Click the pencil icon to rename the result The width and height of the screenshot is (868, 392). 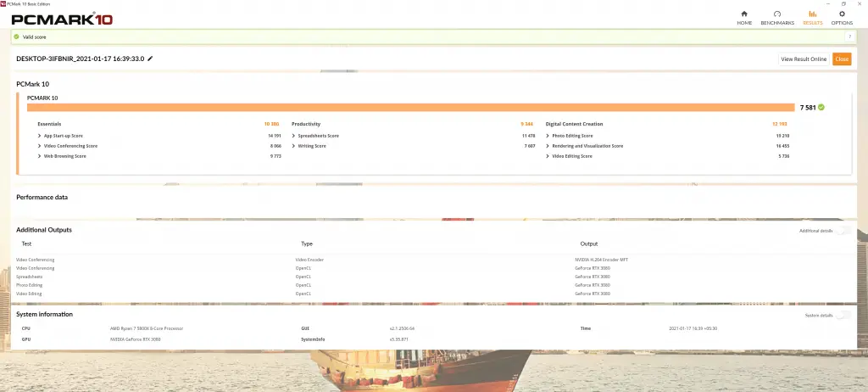click(150, 59)
